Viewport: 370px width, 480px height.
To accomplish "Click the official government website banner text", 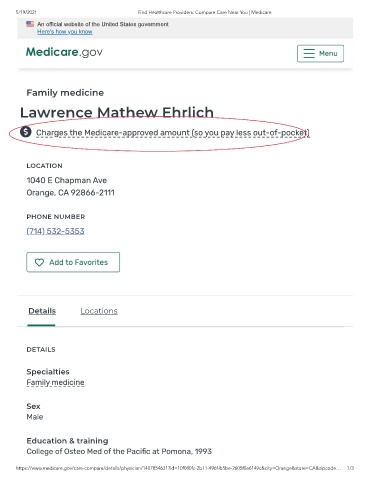I will coord(103,24).
